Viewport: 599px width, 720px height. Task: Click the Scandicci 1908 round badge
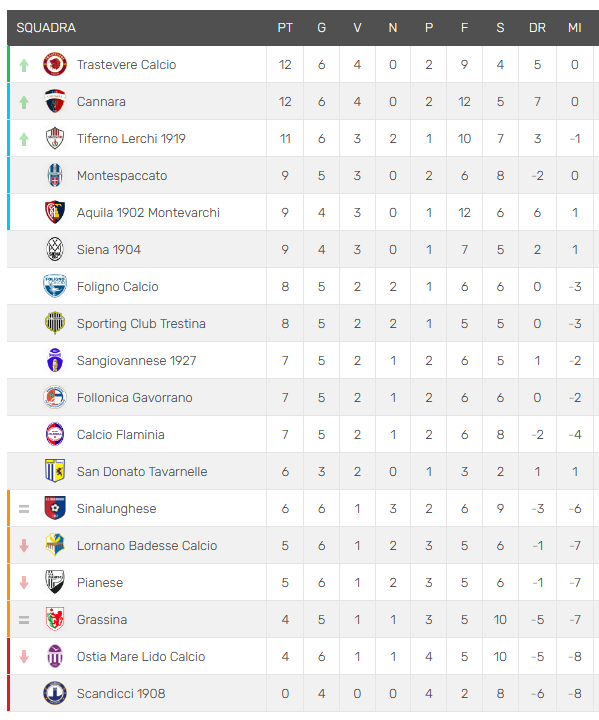pos(55,693)
